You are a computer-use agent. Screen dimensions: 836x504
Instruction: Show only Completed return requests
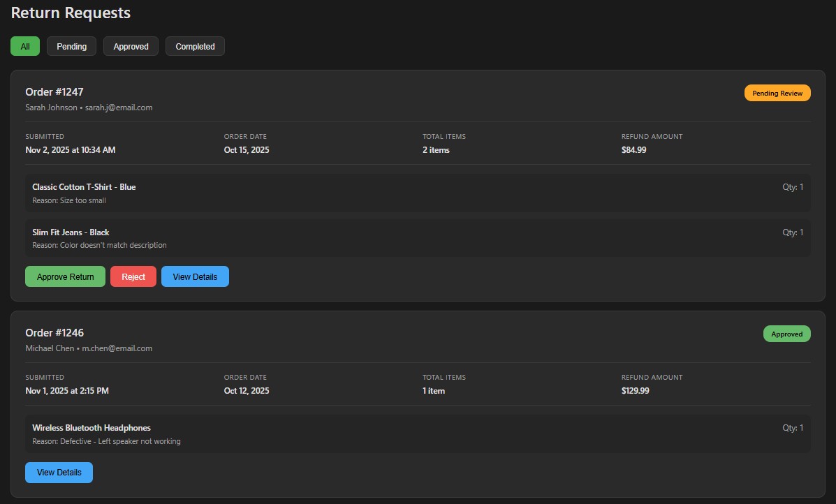[x=195, y=46]
